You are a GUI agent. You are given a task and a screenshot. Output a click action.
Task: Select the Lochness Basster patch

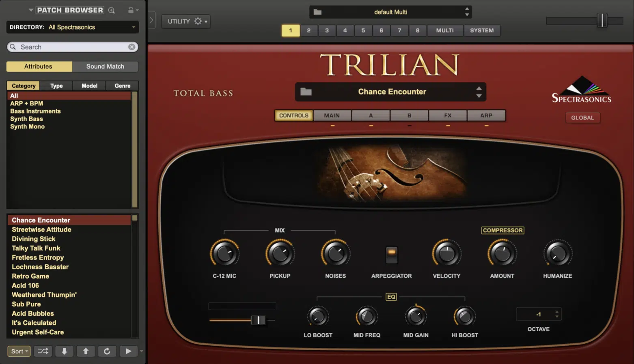pyautogui.click(x=40, y=267)
